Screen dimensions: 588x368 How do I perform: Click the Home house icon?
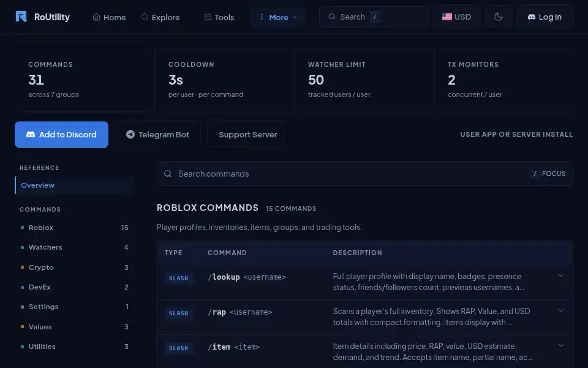pyautogui.click(x=96, y=17)
